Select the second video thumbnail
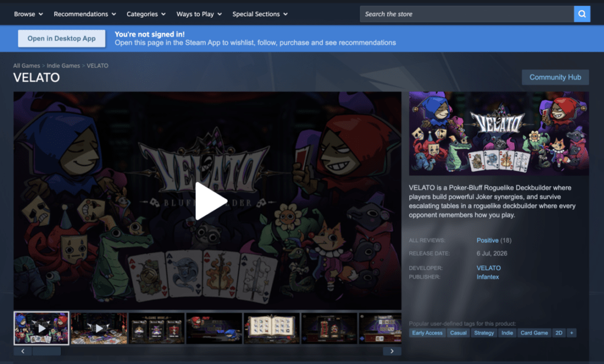The height and width of the screenshot is (364, 604). pos(99,328)
